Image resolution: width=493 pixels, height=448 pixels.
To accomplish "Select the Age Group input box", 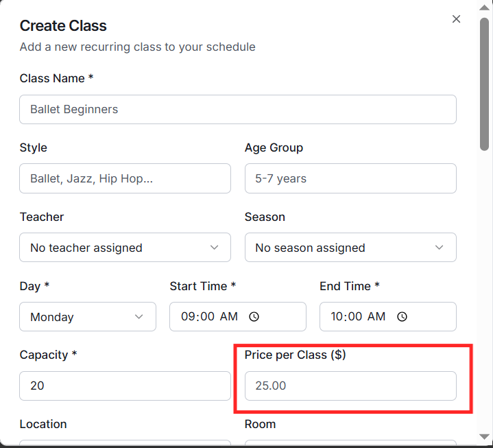I will click(350, 178).
